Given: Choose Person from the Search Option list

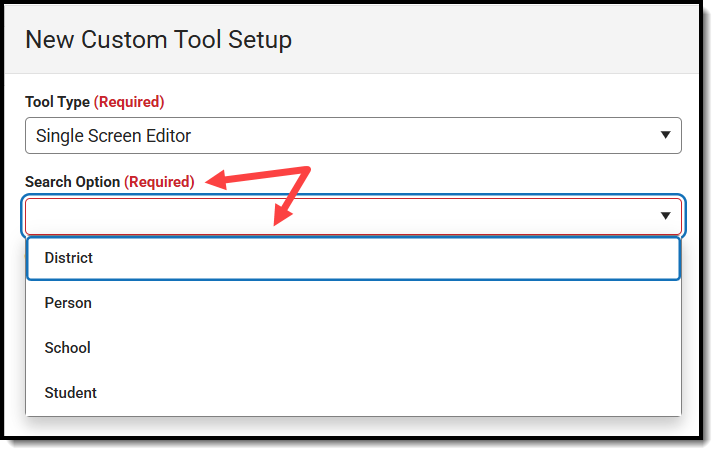Looking at the screenshot, I should click(x=353, y=303).
